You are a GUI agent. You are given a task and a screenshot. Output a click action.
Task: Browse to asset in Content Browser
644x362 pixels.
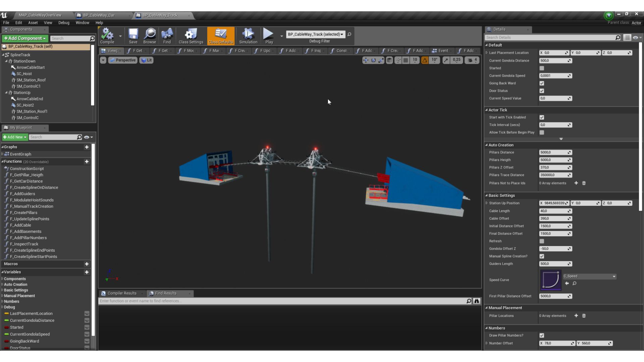150,36
